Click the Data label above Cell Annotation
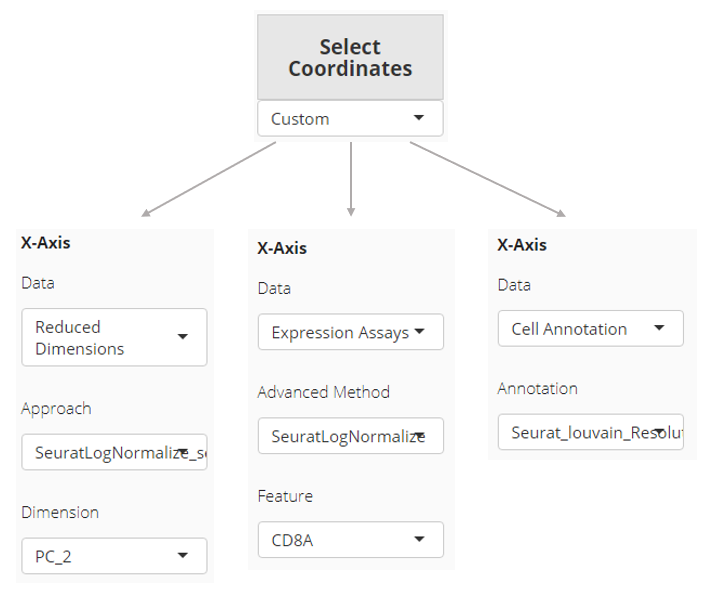701x590 pixels. pos(514,285)
